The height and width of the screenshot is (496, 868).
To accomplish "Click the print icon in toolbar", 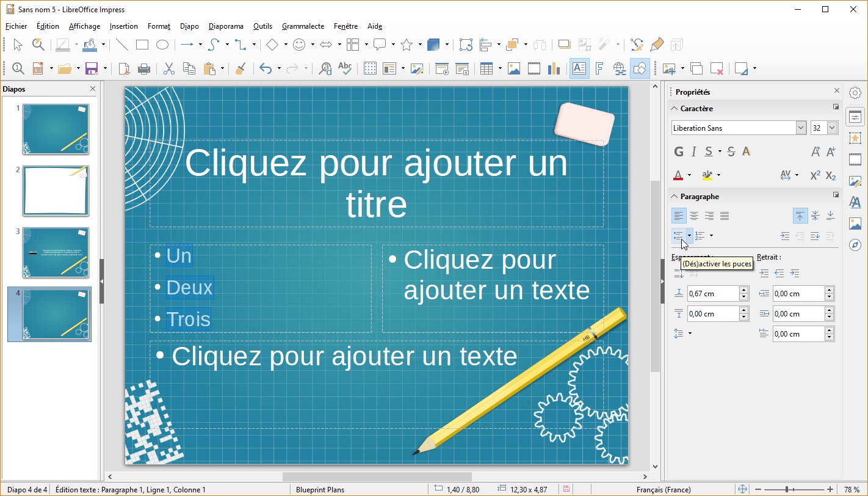I will [x=144, y=68].
